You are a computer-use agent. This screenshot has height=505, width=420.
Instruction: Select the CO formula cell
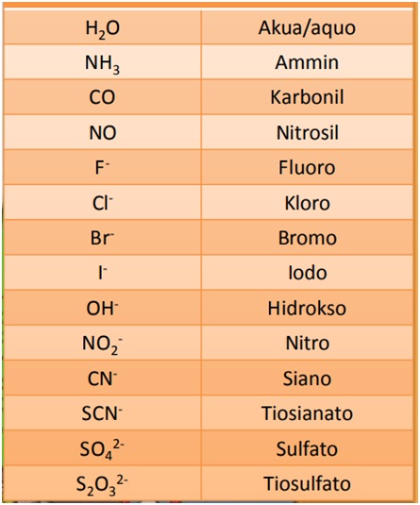click(x=103, y=97)
